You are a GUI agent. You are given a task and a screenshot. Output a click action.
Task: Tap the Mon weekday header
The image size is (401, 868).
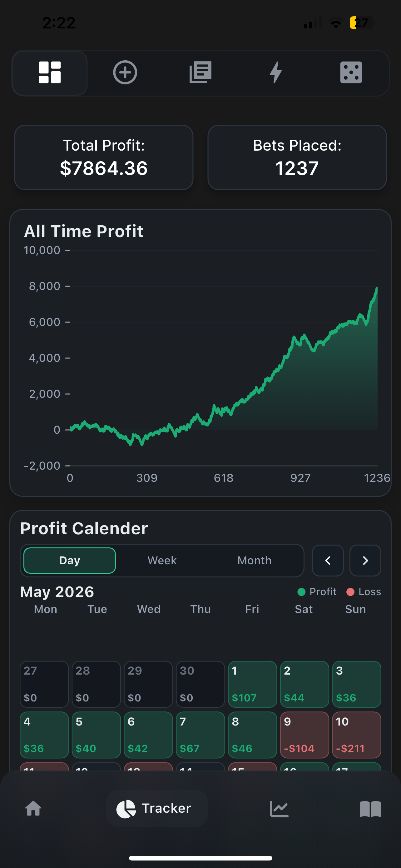tap(46, 609)
